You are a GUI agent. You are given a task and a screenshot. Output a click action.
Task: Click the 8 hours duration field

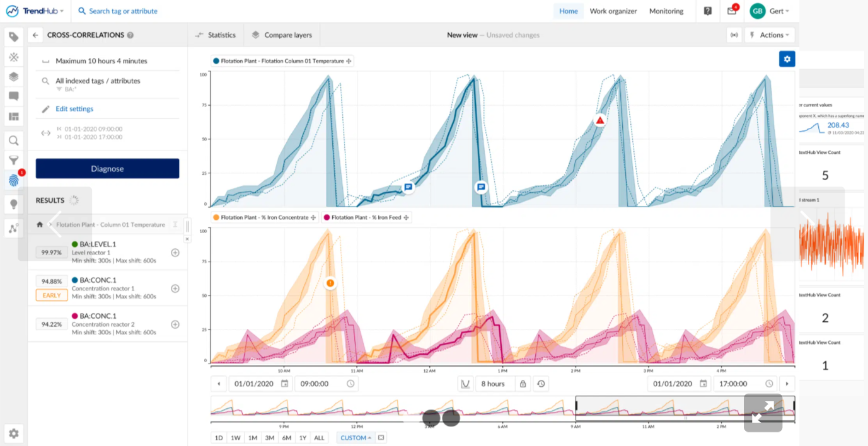(x=493, y=384)
